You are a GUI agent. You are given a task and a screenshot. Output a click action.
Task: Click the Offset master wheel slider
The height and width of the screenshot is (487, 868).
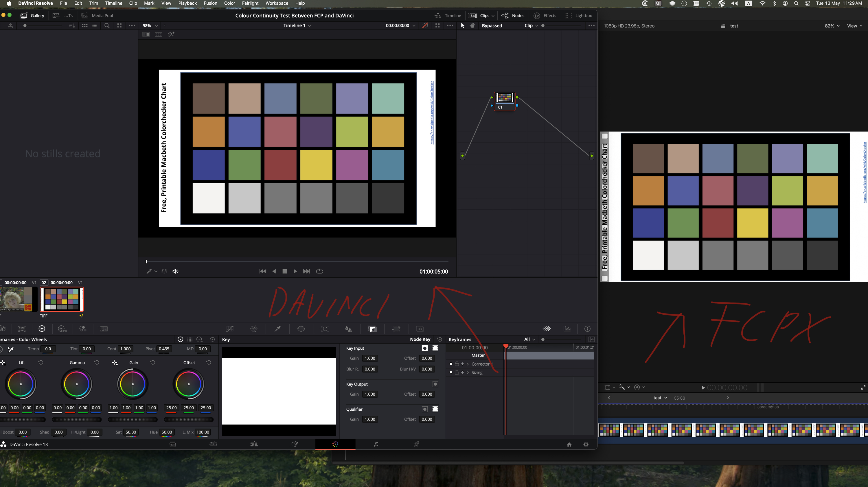click(x=188, y=420)
